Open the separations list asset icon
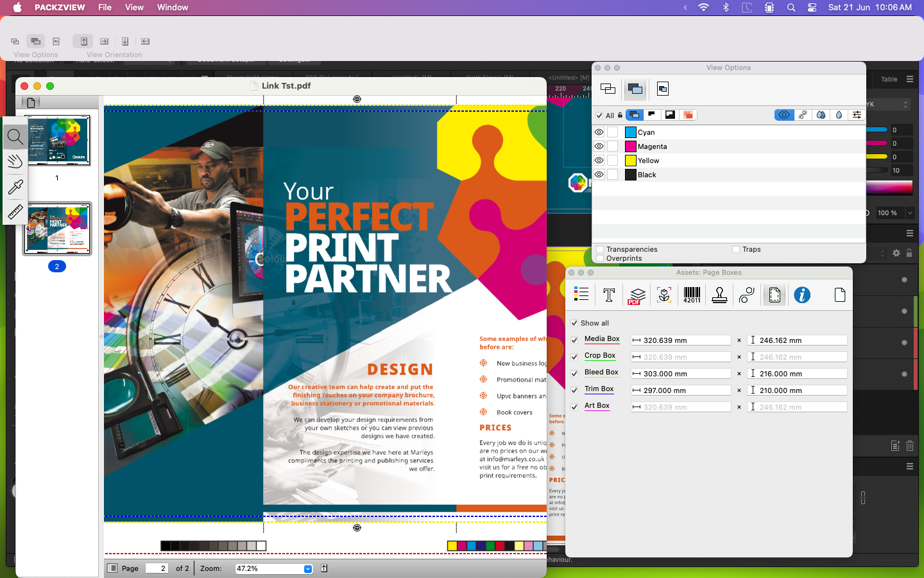924x578 pixels. point(581,295)
